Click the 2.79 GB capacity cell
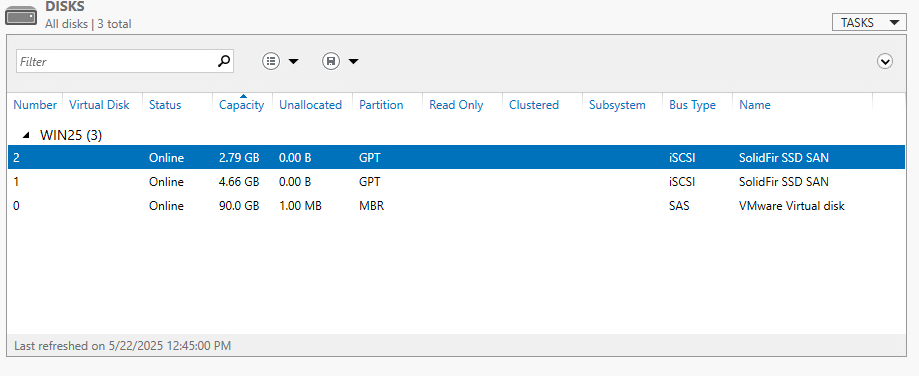Screen dimensions: 919x376 click(x=239, y=158)
